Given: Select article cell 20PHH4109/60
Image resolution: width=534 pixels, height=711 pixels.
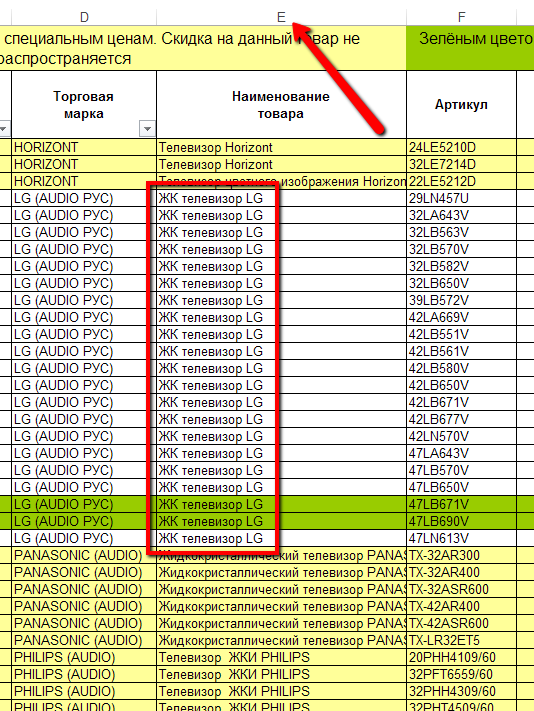Looking at the screenshot, I should point(461,657).
